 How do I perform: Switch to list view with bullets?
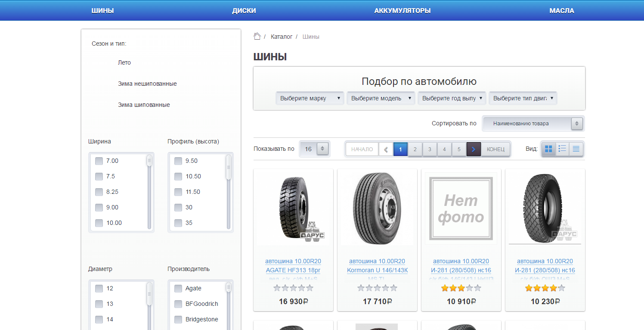(562, 149)
